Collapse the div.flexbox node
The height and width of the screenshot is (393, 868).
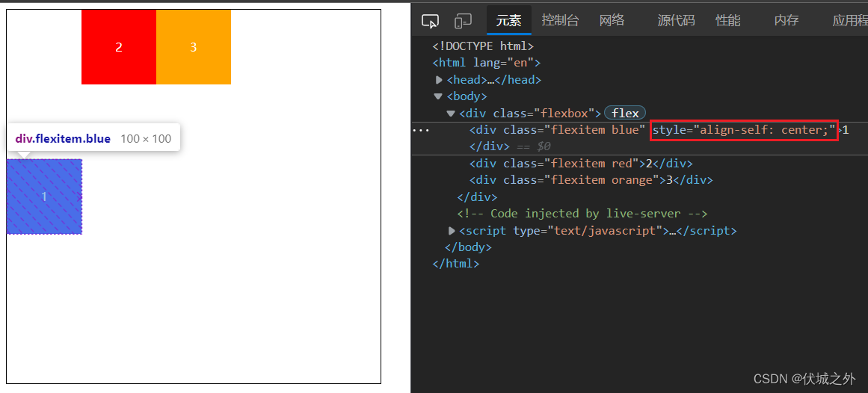click(x=451, y=114)
